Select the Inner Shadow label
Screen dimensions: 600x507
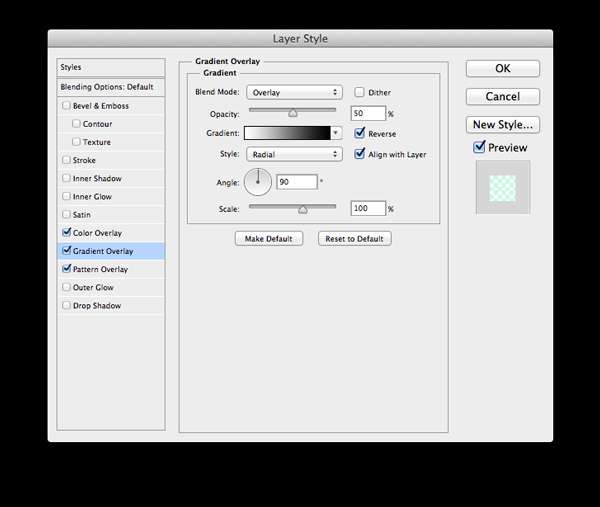tap(97, 179)
